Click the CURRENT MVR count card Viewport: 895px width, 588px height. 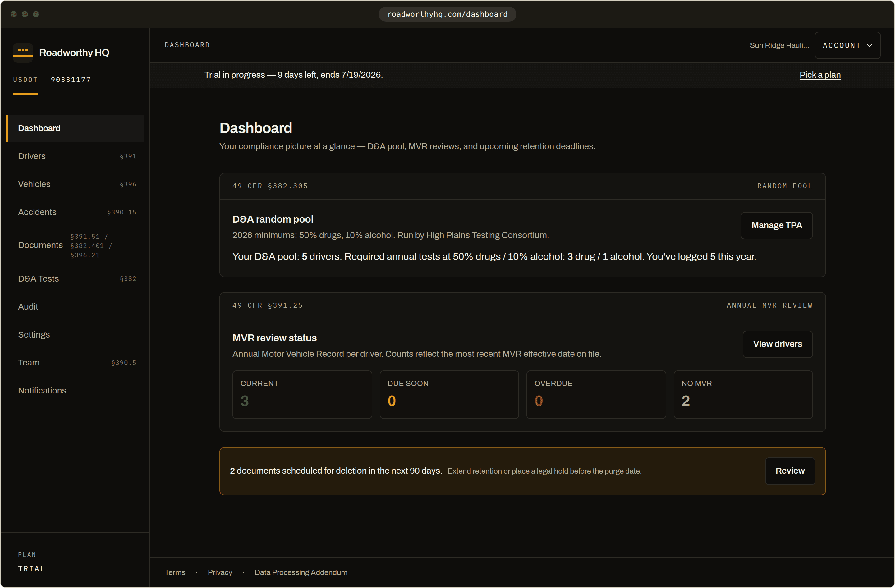[x=302, y=395]
